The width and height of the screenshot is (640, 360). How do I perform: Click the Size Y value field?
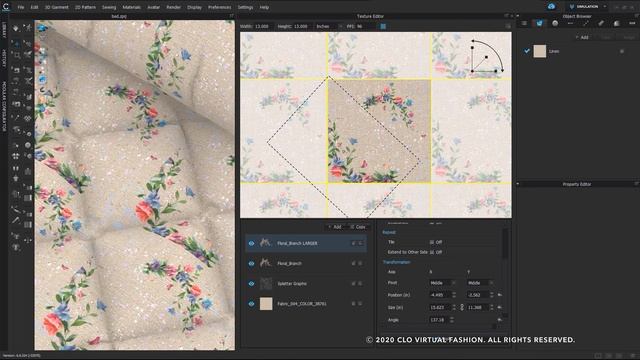coord(478,307)
